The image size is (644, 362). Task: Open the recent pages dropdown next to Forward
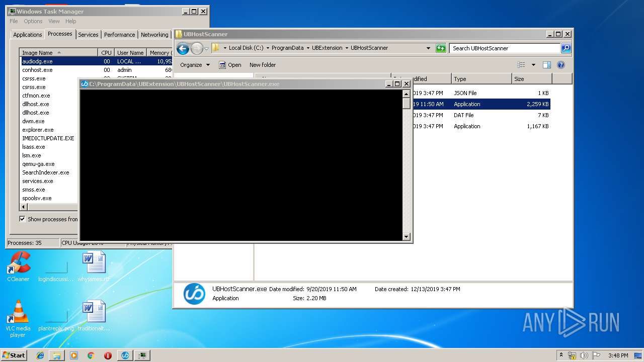[x=206, y=49]
